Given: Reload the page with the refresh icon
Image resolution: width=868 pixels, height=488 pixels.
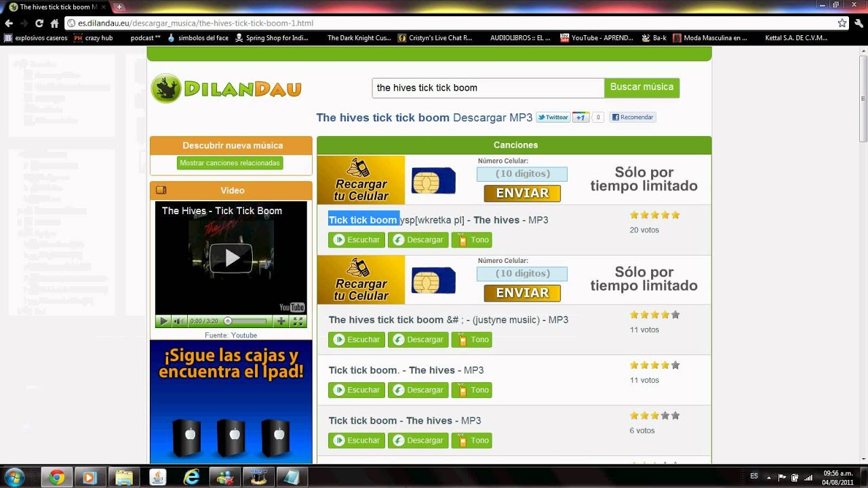Looking at the screenshot, I should click(39, 23).
